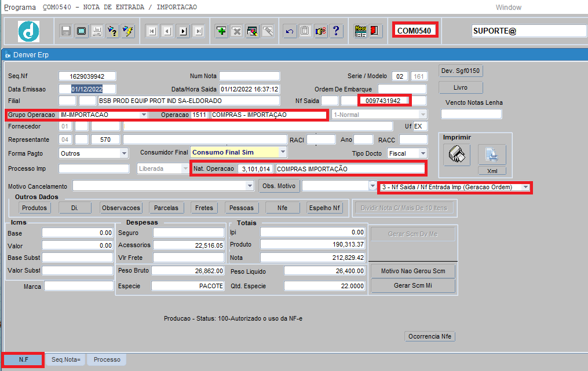The width and height of the screenshot is (588, 371).
Task: Click Motivo Nao Gerou Scm button
Action: (413, 271)
